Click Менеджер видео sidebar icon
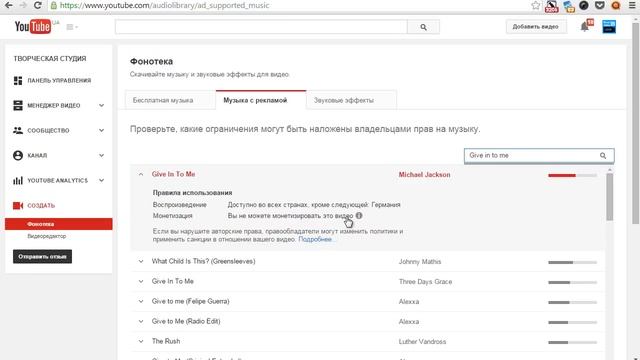Viewport: 640px width, 360px height. (x=18, y=105)
